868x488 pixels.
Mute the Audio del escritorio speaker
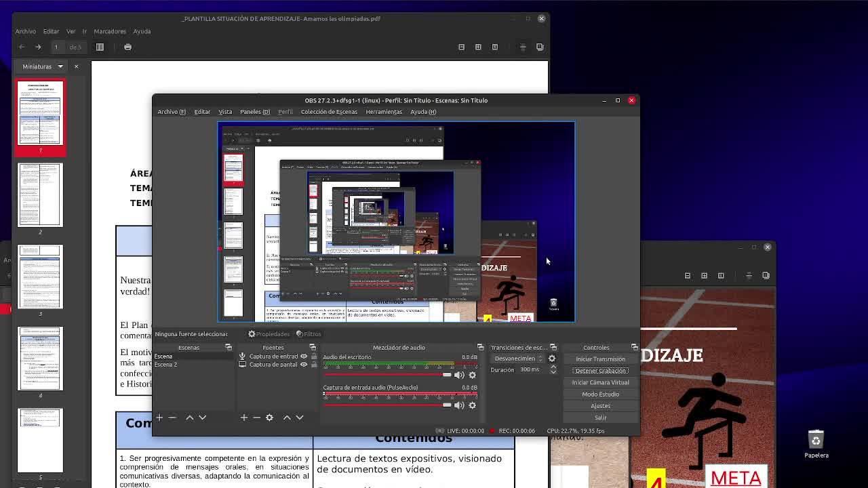[459, 375]
